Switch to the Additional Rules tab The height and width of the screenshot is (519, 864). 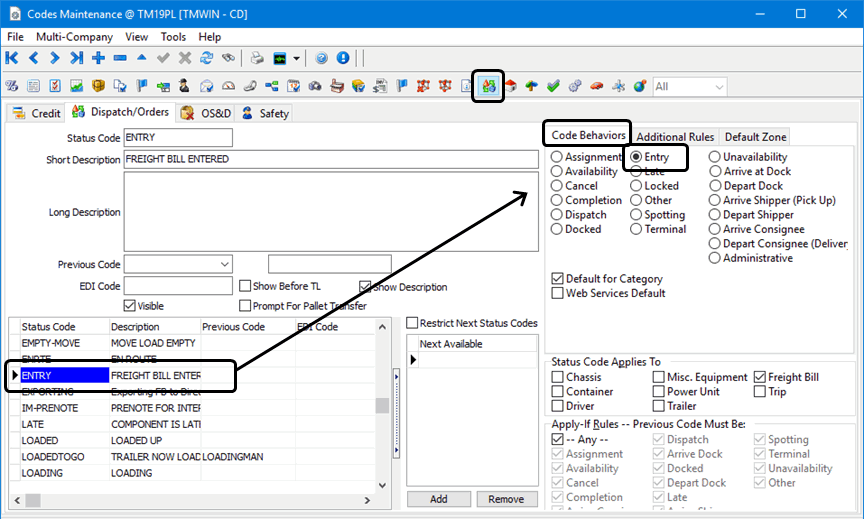[x=674, y=137]
